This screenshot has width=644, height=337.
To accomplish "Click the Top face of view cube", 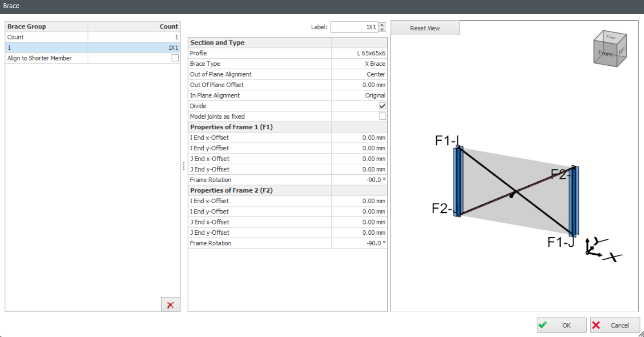I will click(610, 37).
